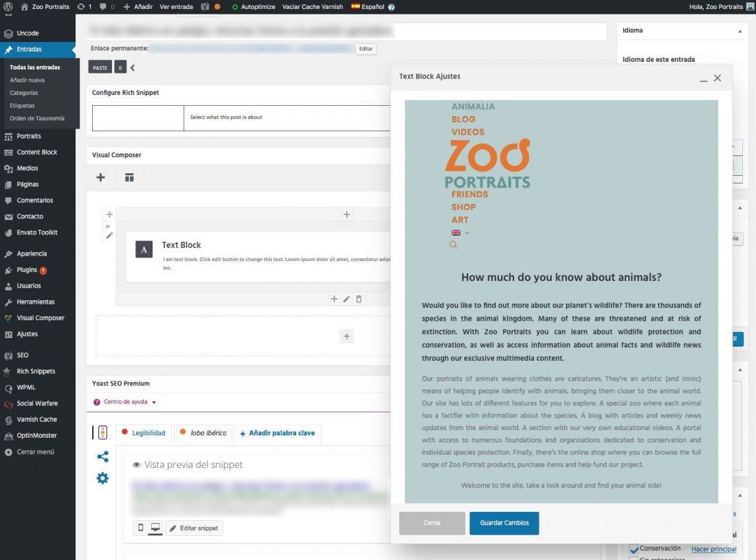This screenshot has height=560, width=756.
Task: Open the Hola, Zoo Portraits account menu
Action: (720, 7)
